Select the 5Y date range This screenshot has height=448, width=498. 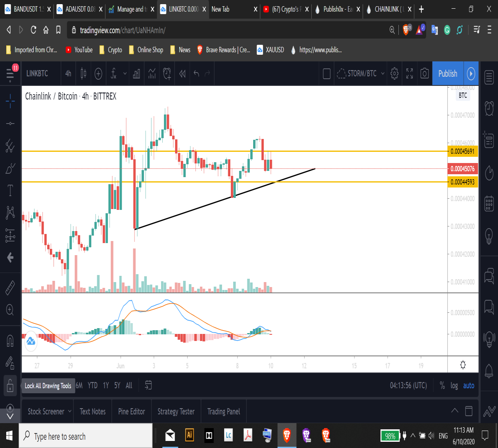tap(117, 386)
